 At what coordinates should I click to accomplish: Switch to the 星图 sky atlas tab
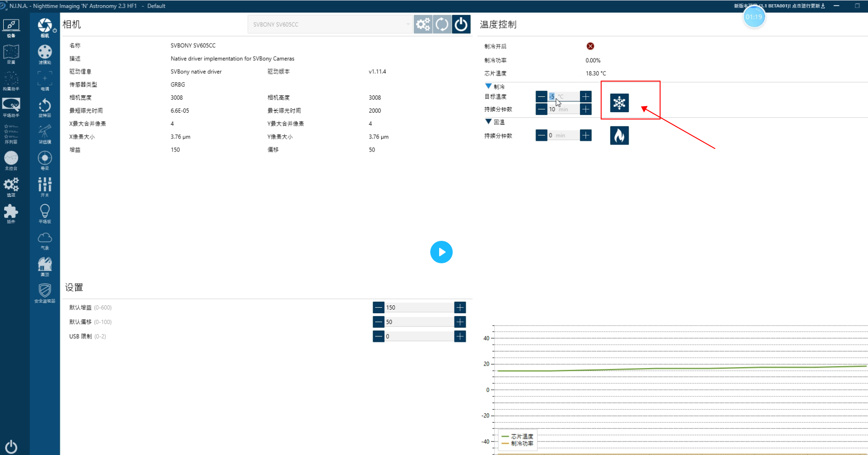click(11, 54)
